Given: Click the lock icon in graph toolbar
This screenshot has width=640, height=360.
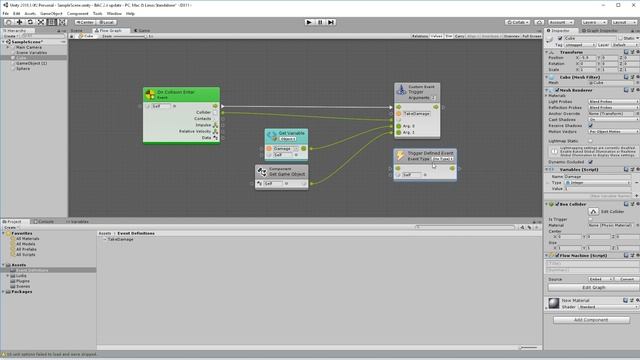Looking at the screenshot, I should 71,36.
